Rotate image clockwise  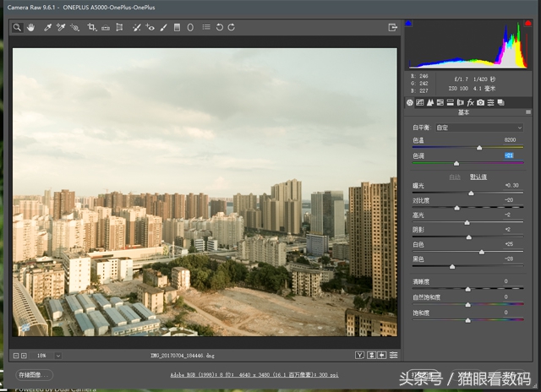[232, 27]
